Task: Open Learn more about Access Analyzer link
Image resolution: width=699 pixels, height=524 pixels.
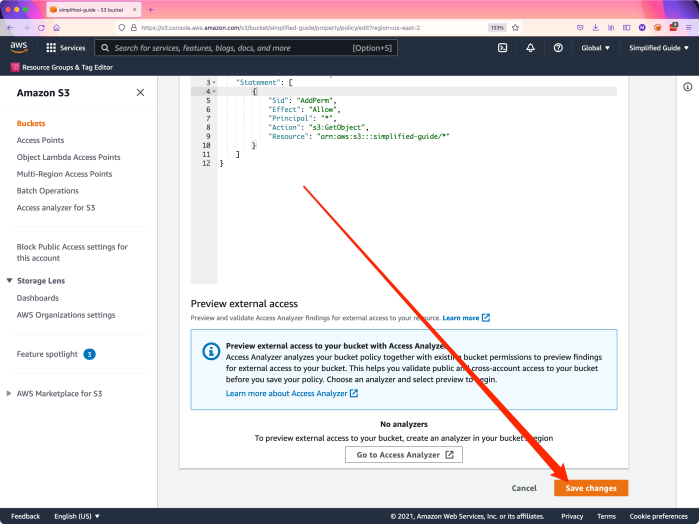Action: coord(292,393)
